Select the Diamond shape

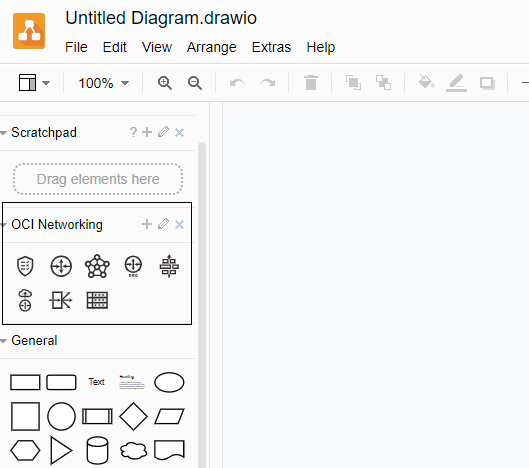[x=133, y=416]
